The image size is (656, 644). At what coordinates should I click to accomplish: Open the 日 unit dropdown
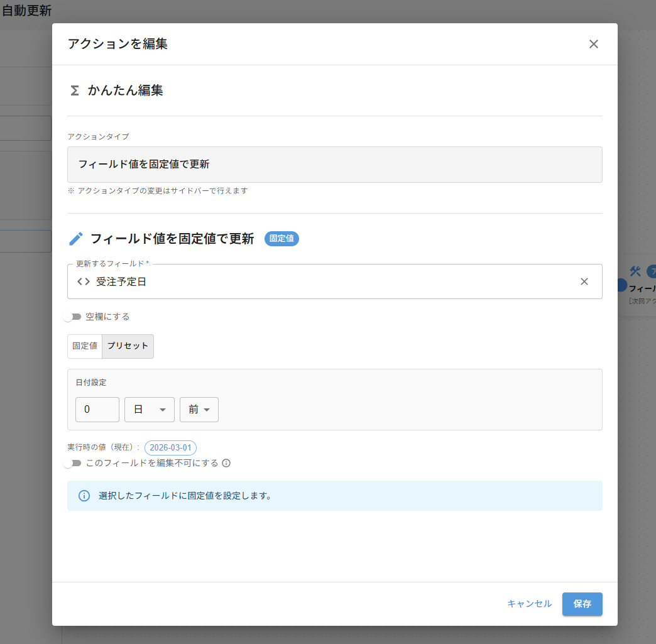pos(150,410)
